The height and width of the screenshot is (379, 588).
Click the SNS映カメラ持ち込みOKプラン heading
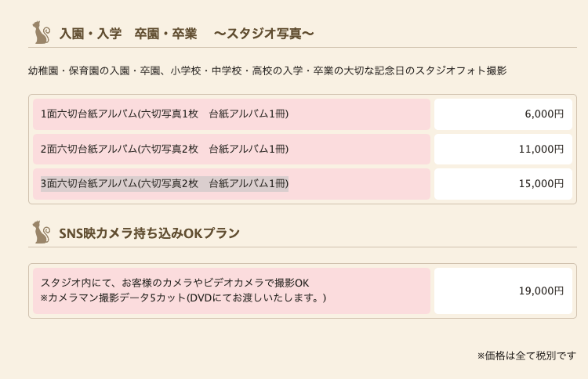coord(149,233)
